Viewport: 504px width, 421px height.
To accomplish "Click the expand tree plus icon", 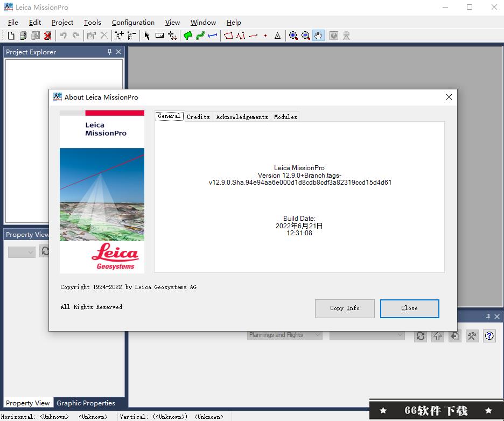I will pos(120,36).
